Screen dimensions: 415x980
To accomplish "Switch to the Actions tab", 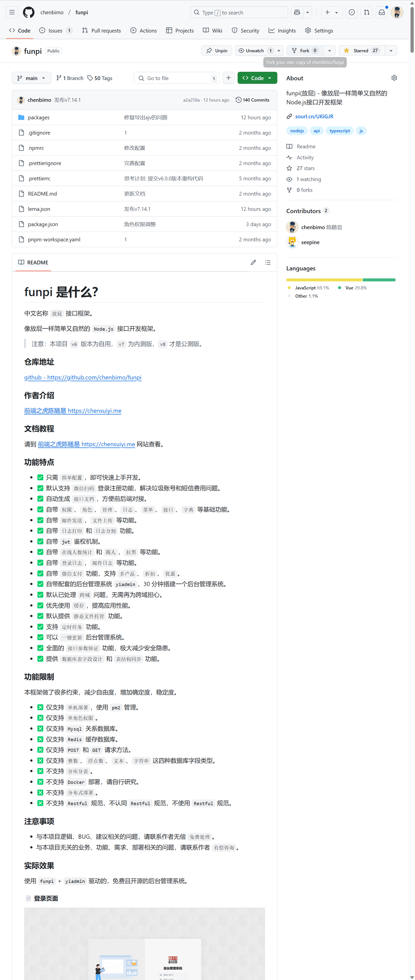I will click(144, 31).
